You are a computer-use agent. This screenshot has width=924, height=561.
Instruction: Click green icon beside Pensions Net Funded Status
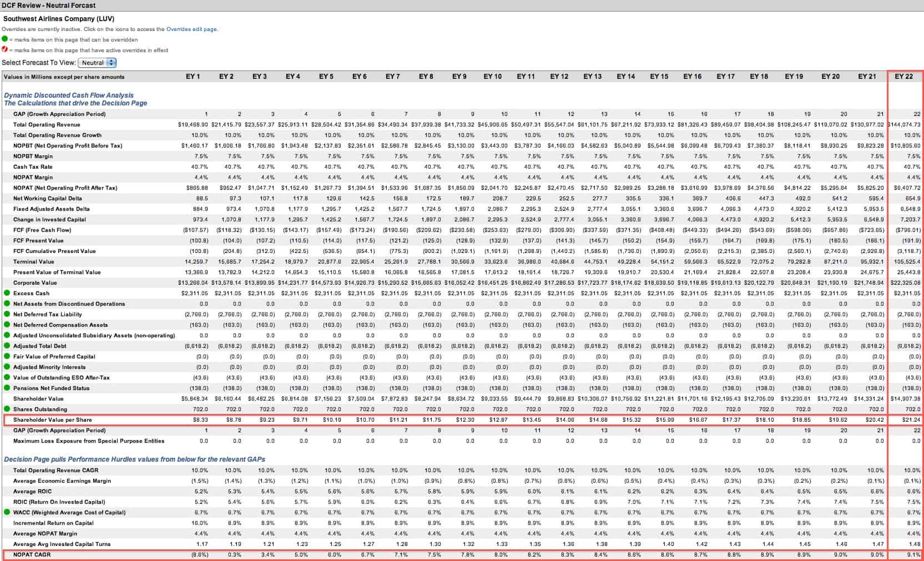pos(7,388)
